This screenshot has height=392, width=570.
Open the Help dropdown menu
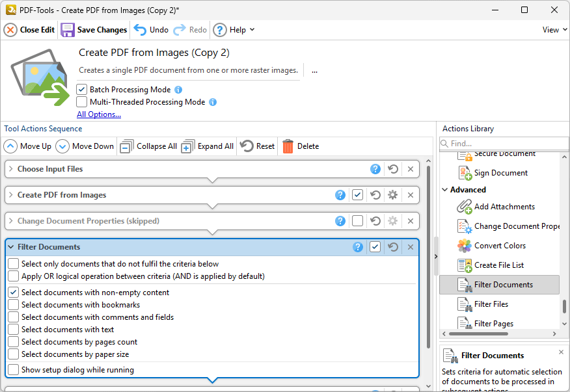(234, 30)
